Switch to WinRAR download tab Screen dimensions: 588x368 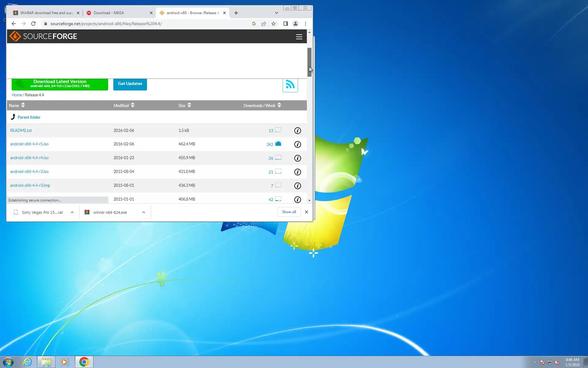[46, 13]
